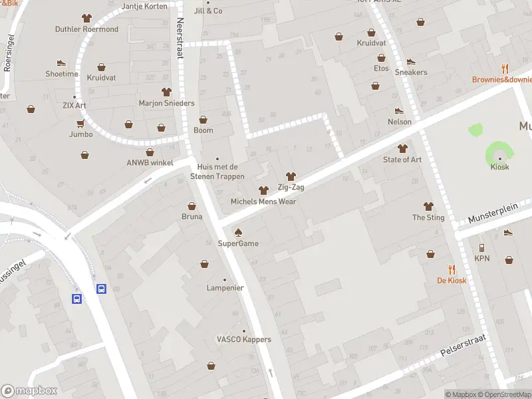Image resolution: width=532 pixels, height=399 pixels.
Task: Click the Lampenier point marker
Action: [x=225, y=280]
